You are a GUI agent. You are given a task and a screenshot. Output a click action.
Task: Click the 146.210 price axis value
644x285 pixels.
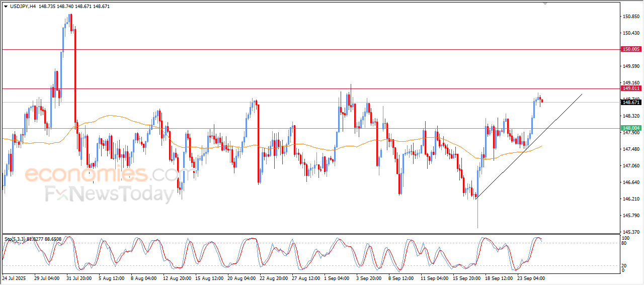pyautogui.click(x=631, y=199)
